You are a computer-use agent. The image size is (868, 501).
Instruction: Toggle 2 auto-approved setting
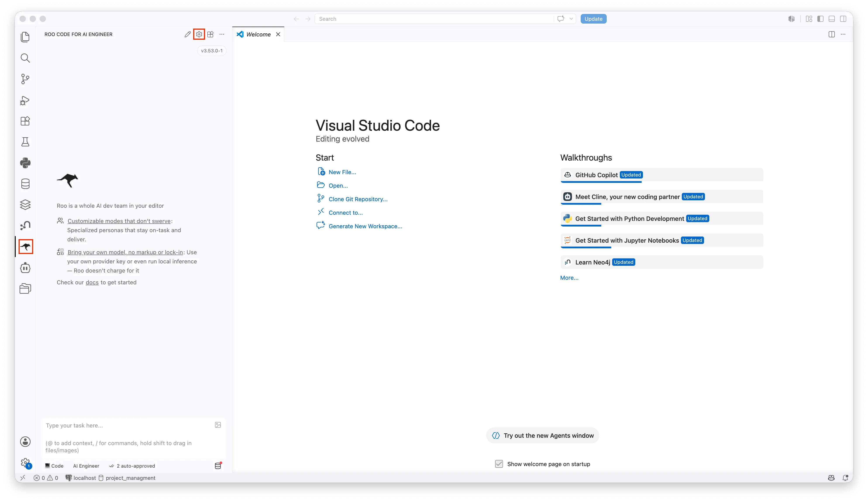click(132, 466)
